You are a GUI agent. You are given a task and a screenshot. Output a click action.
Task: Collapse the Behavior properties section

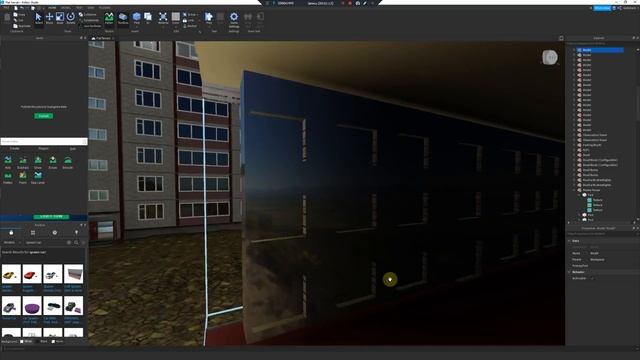[570, 272]
